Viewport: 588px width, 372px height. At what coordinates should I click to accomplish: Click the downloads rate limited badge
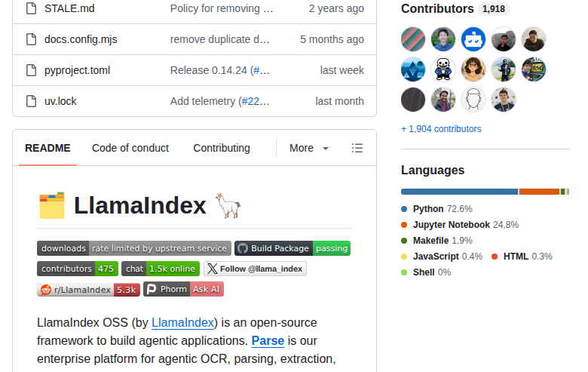coord(134,248)
